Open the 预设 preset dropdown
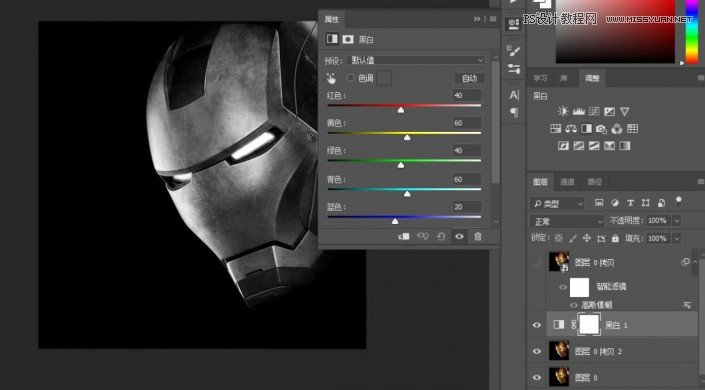This screenshot has width=705, height=390. click(416, 60)
